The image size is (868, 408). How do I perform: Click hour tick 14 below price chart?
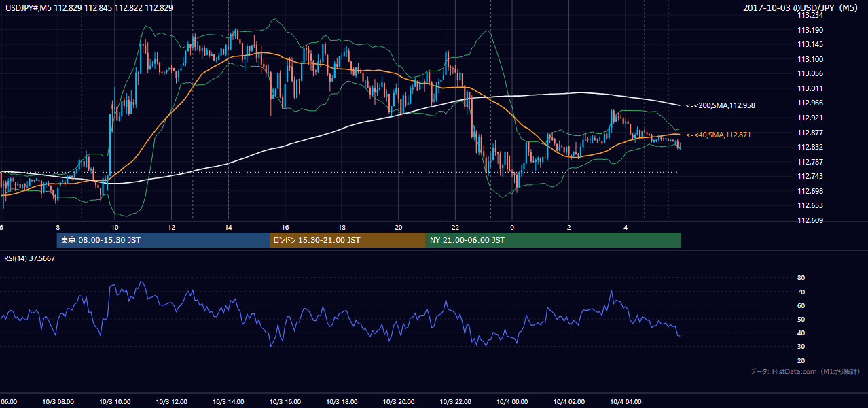pyautogui.click(x=228, y=228)
